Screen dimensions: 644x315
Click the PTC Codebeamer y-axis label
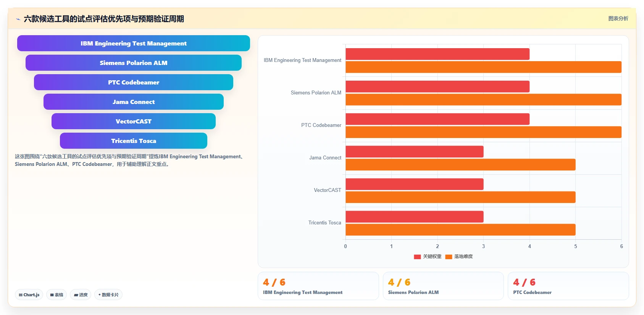point(321,125)
